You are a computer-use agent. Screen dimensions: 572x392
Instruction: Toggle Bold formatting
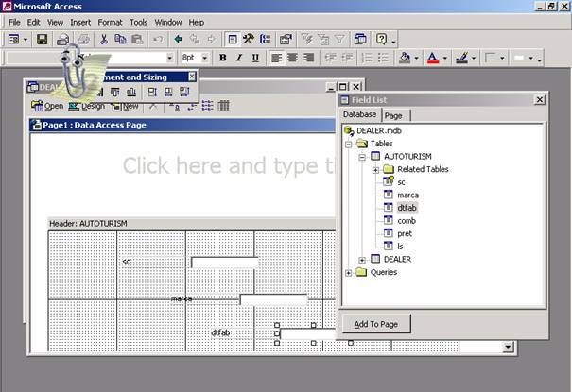(223, 58)
